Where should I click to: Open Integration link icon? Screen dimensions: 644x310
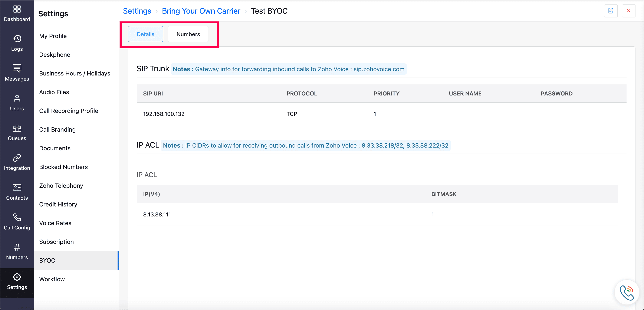coord(17,158)
